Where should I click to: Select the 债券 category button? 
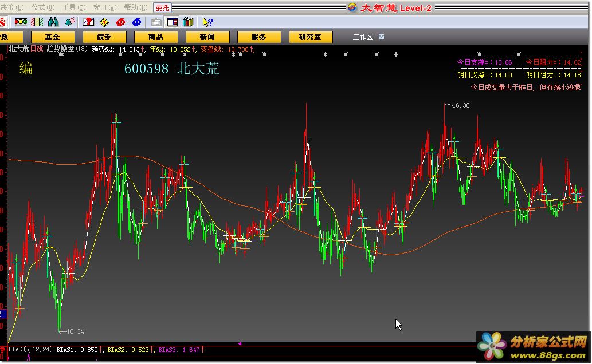click(x=104, y=37)
